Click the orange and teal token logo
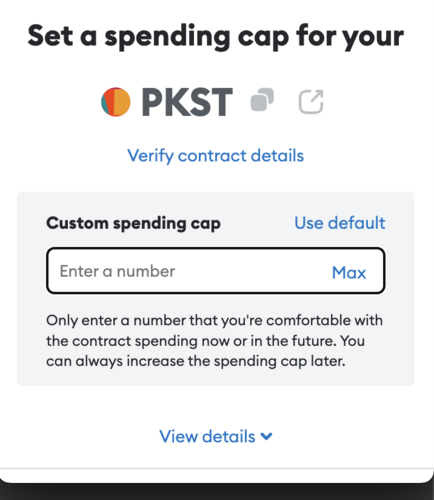Viewport: 434px width, 500px height. click(115, 102)
